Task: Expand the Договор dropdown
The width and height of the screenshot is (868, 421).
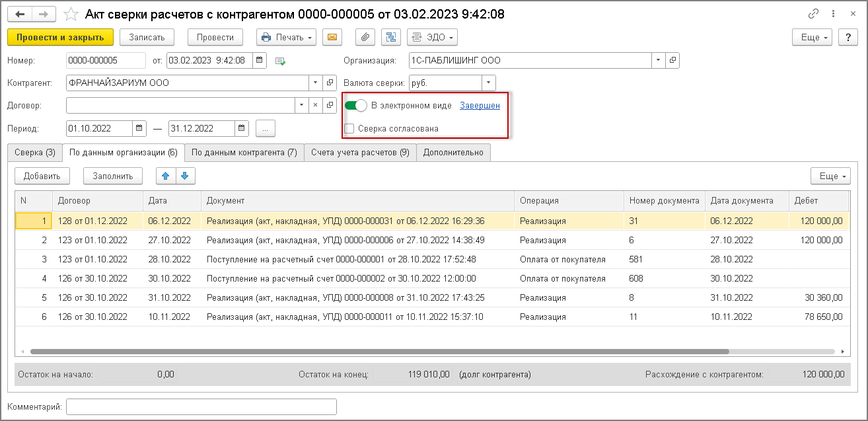Action: 301,105
